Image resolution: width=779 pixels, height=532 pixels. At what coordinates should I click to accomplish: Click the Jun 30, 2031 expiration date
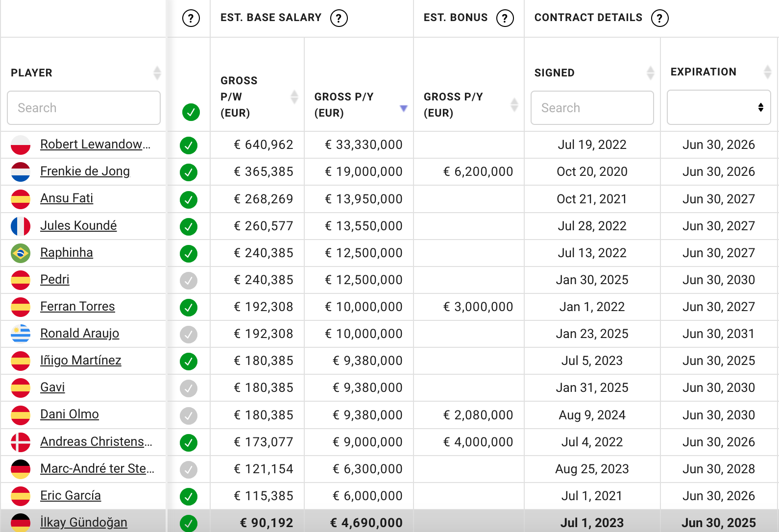coord(719,334)
